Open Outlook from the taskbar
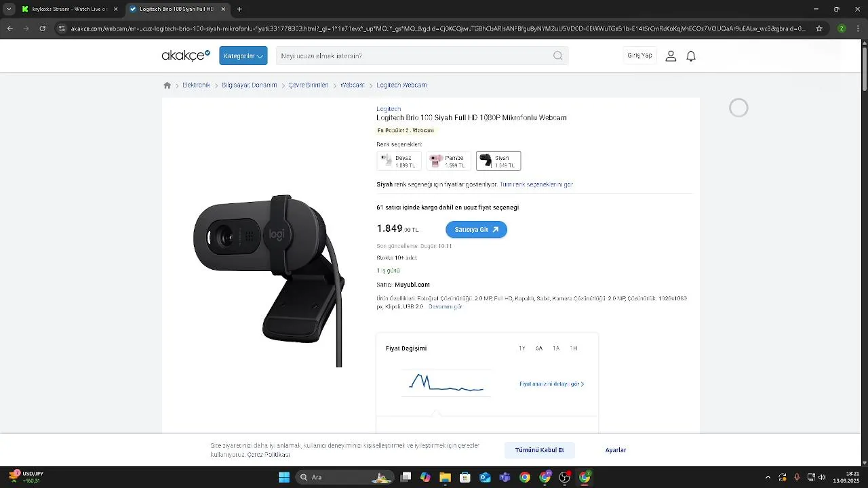 pos(485,477)
